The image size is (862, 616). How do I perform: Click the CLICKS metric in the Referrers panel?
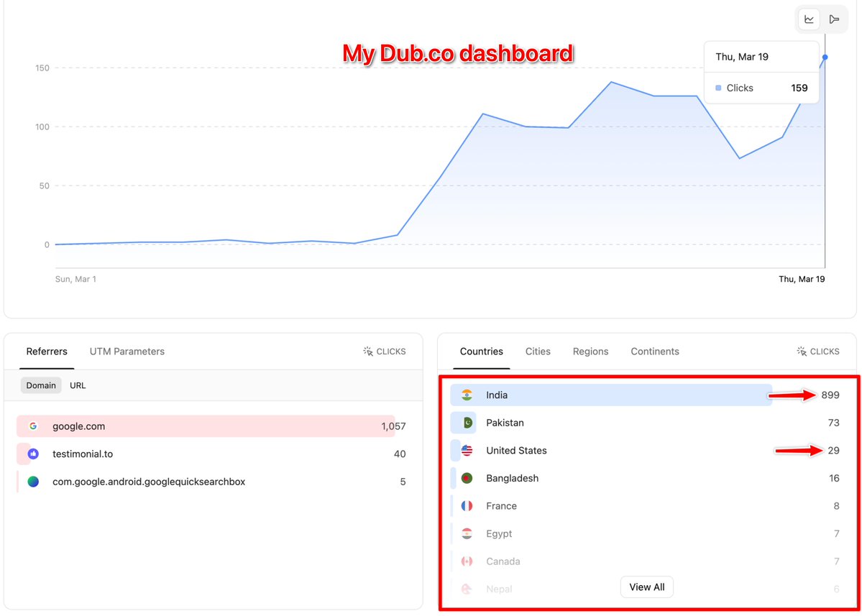[x=385, y=351]
